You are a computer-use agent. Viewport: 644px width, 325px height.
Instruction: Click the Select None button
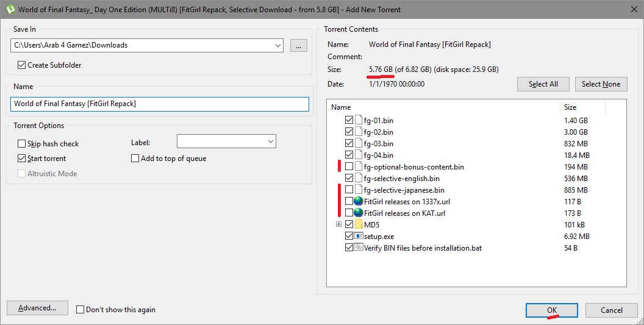(x=601, y=84)
